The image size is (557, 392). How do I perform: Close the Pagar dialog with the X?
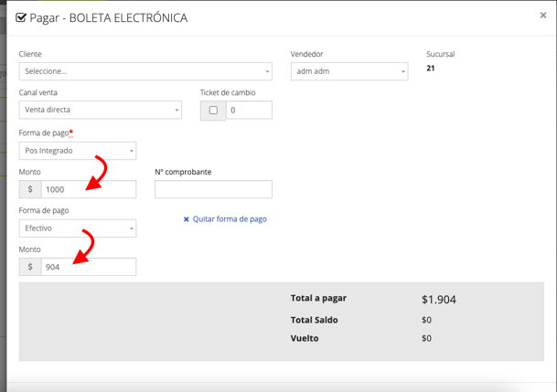tap(543, 16)
